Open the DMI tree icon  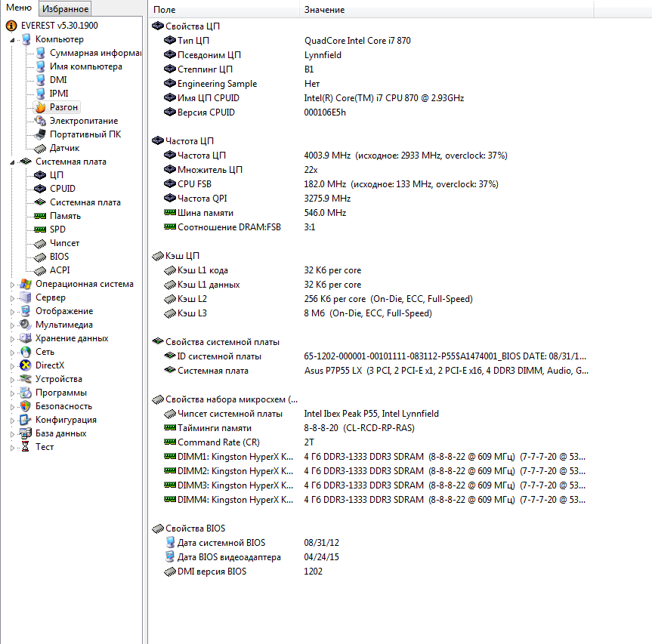pyautogui.click(x=41, y=80)
